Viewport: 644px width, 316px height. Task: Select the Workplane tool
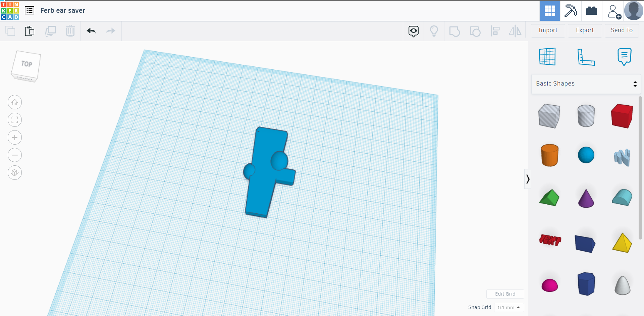coord(547,56)
